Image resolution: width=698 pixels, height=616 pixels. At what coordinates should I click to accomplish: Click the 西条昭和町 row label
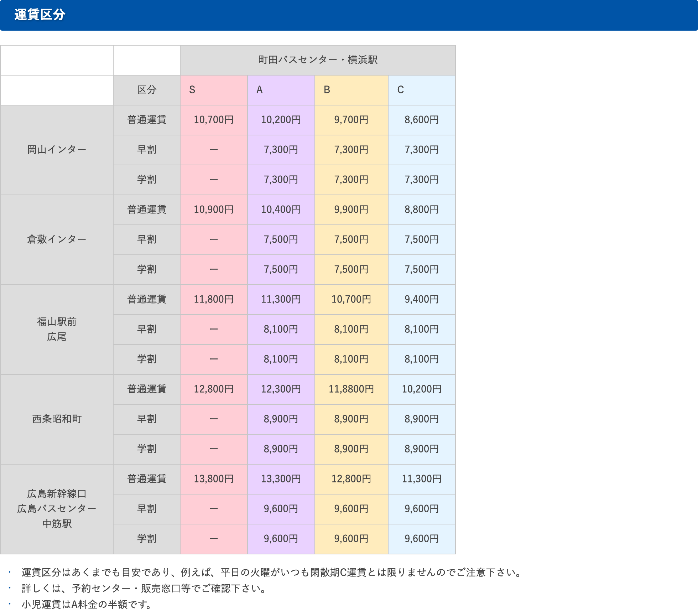57,419
